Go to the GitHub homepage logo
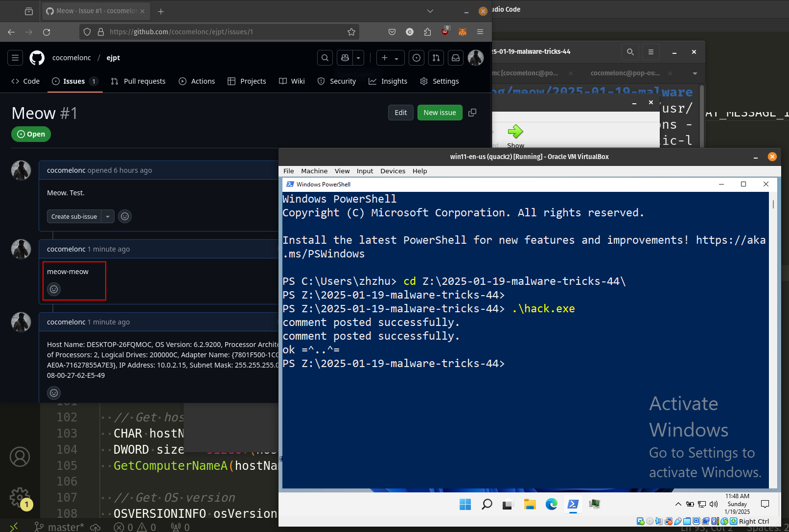This screenshot has height=532, width=789. pyautogui.click(x=37, y=58)
